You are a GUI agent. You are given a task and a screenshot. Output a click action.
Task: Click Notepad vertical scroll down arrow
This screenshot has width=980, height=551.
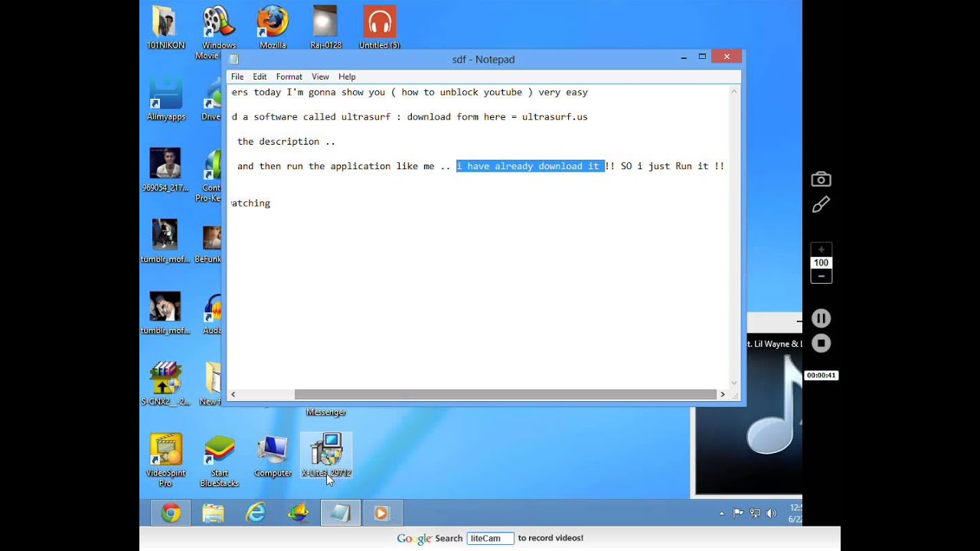[x=733, y=383]
